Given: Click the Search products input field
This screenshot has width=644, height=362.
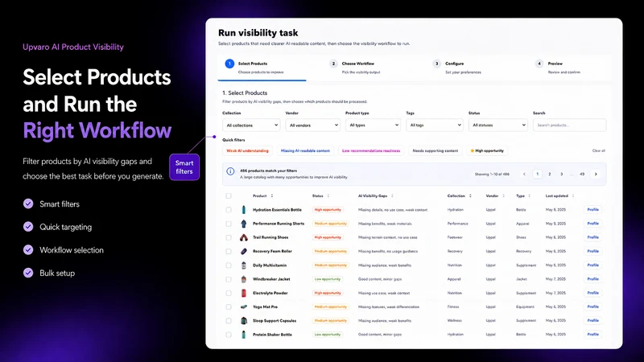Looking at the screenshot, I should [569, 125].
